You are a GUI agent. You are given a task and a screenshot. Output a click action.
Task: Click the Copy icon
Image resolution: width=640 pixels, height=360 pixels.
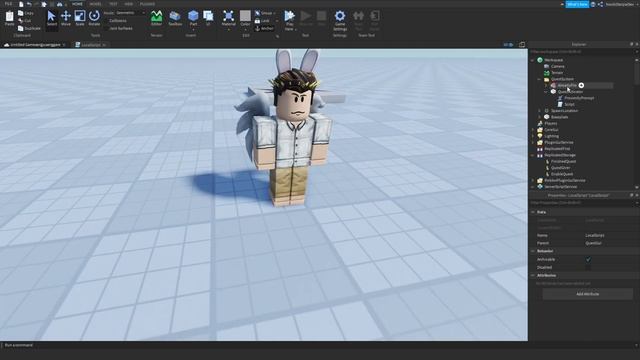point(20,13)
